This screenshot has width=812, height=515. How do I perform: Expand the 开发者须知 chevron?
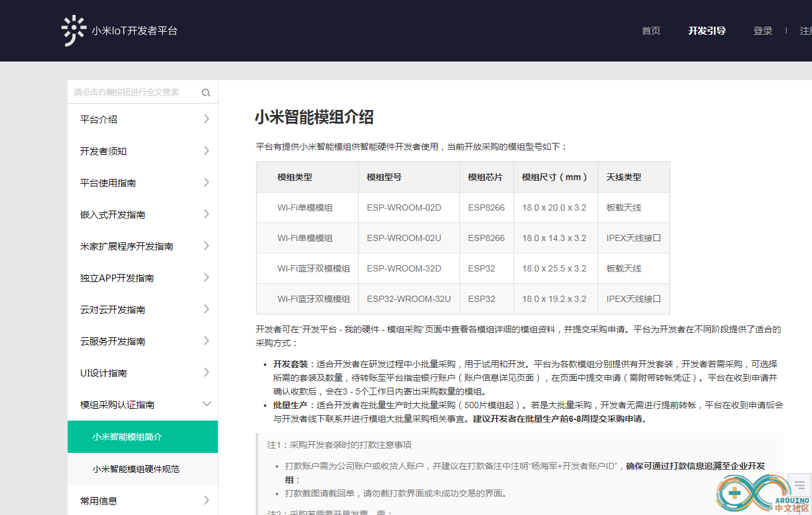(206, 151)
